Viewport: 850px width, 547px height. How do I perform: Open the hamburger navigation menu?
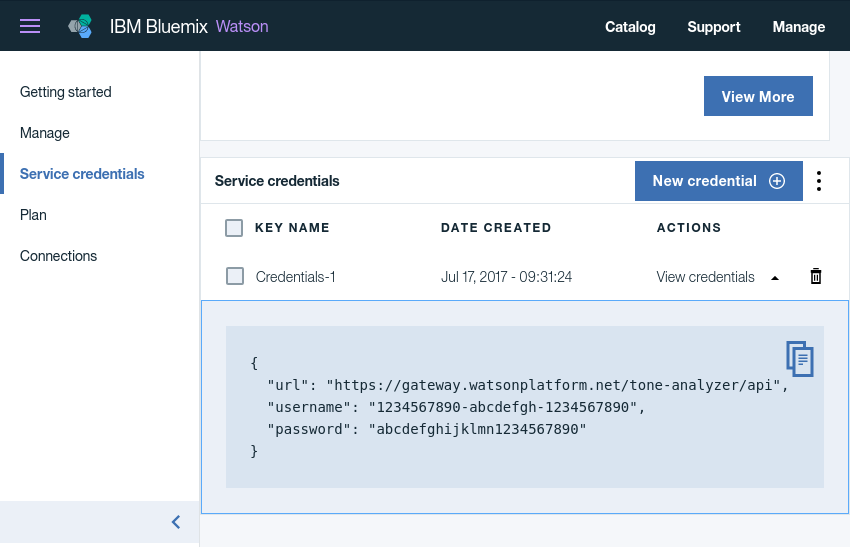[30, 26]
